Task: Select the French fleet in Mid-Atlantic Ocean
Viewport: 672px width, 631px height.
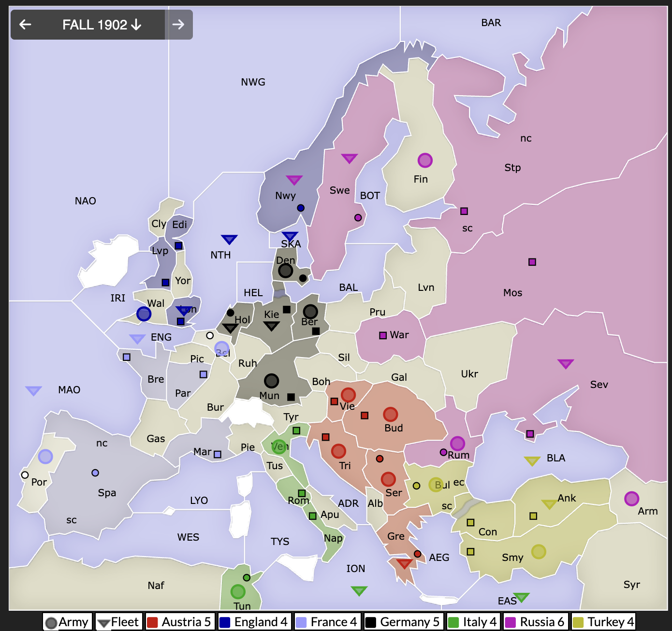Action: pyautogui.click(x=33, y=390)
